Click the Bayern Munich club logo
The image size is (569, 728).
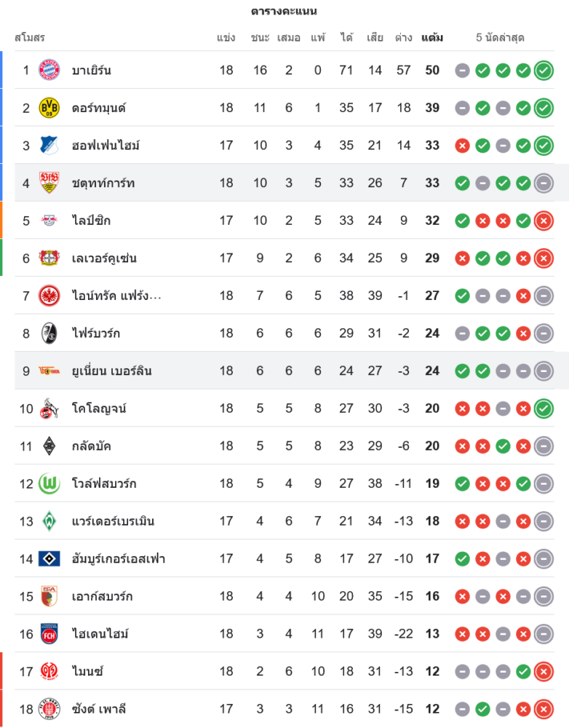tap(49, 70)
